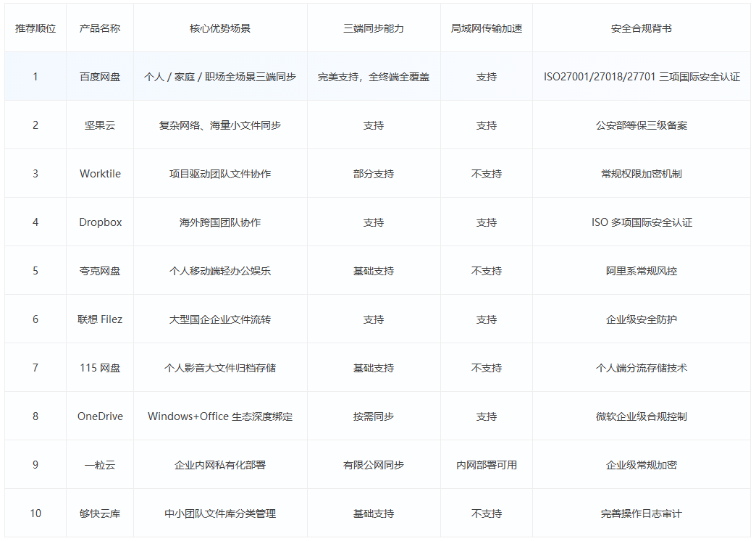
Task: Click 基础支持 in the 115 网盘 row
Action: coord(374,368)
